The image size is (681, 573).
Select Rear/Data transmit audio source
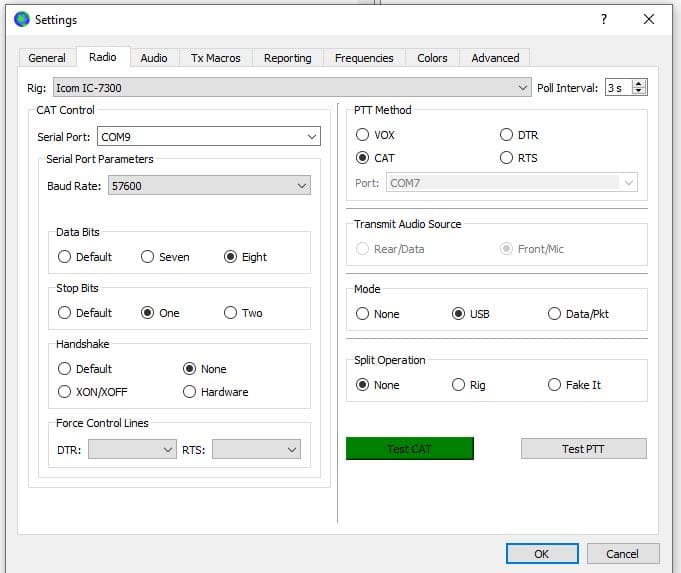(x=390, y=249)
